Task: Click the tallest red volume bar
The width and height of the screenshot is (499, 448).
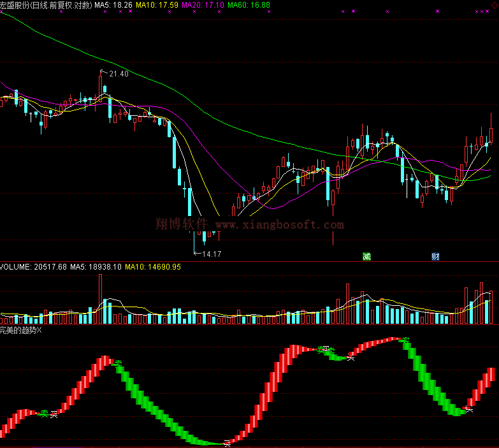Action: (x=101, y=299)
